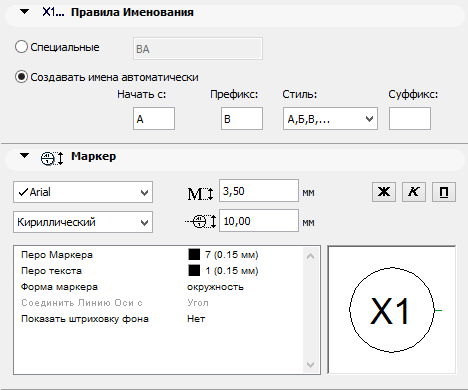468x390 pixels.
Task: Click the parameter list scroll down arrow
Action: tap(310, 365)
